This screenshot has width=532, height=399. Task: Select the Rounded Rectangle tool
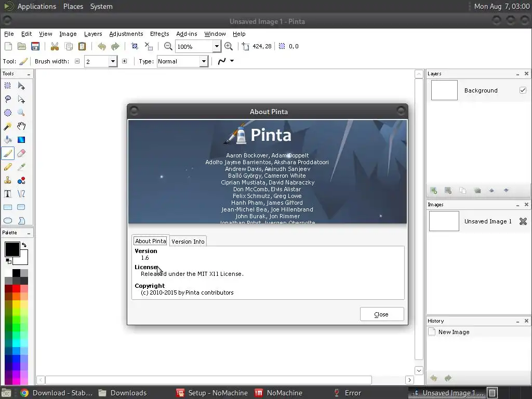point(21,207)
